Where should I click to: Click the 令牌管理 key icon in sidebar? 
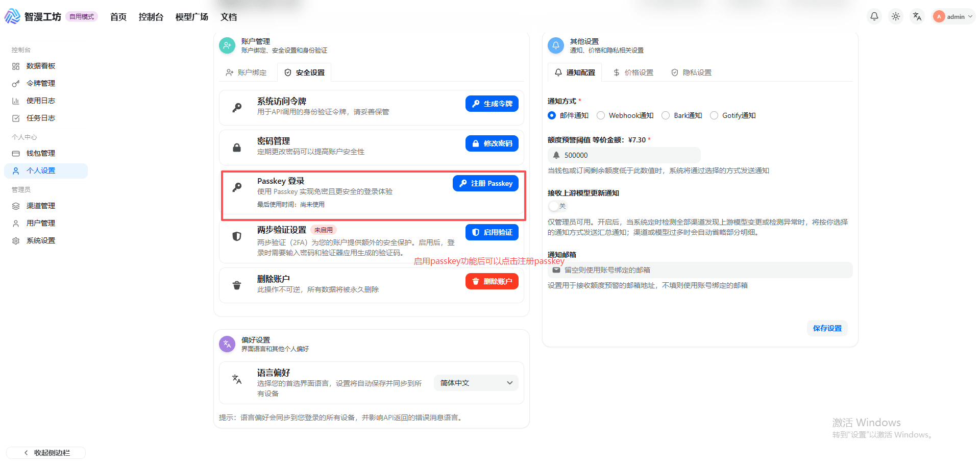coord(16,84)
